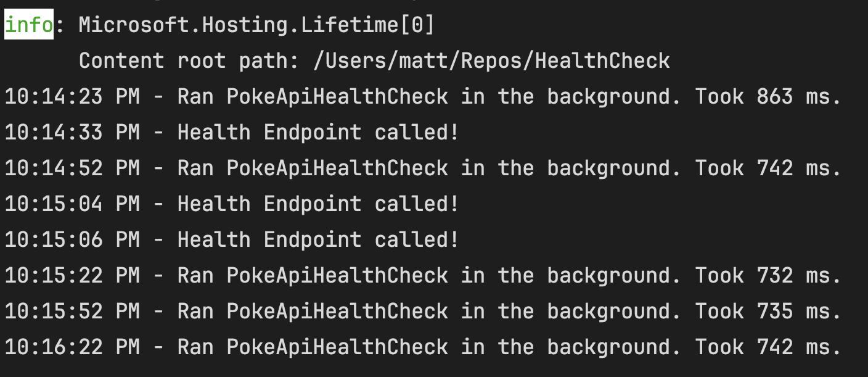Screen dimensions: 868x377
Task: Click the highlighted green "info" label
Action: tap(29, 25)
